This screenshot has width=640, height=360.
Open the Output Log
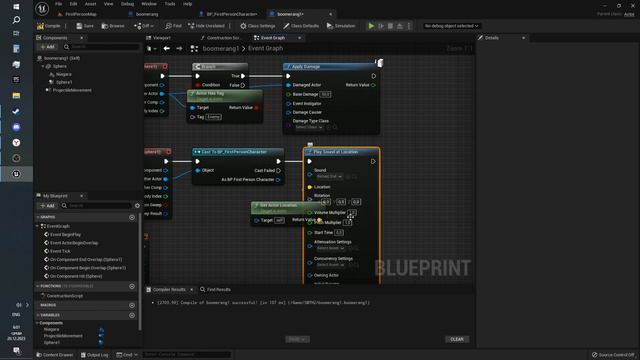[95, 355]
